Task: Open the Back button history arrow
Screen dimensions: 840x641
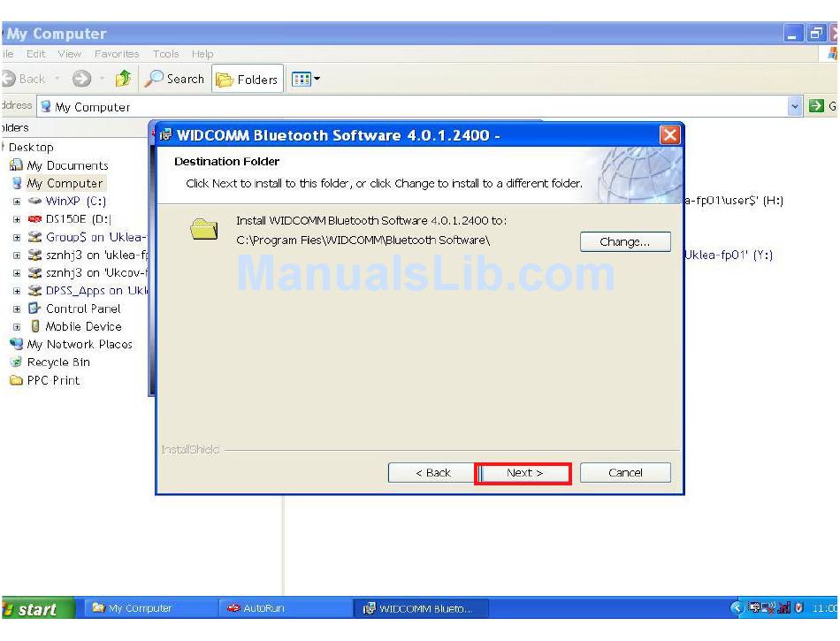Action: 57,79
